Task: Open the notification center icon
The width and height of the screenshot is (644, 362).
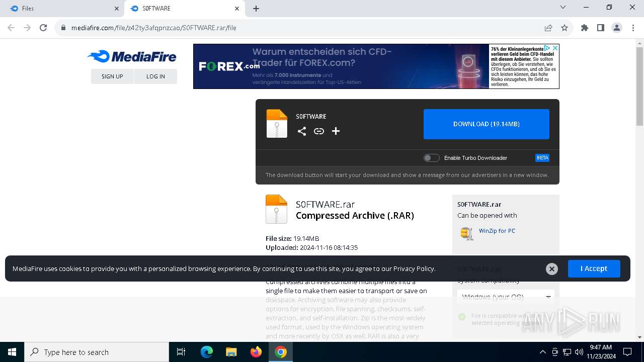Action: [x=627, y=352]
